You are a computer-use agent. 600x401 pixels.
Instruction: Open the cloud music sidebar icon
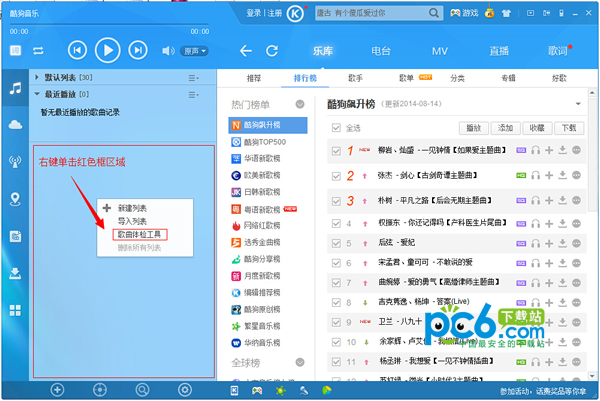pyautogui.click(x=15, y=124)
